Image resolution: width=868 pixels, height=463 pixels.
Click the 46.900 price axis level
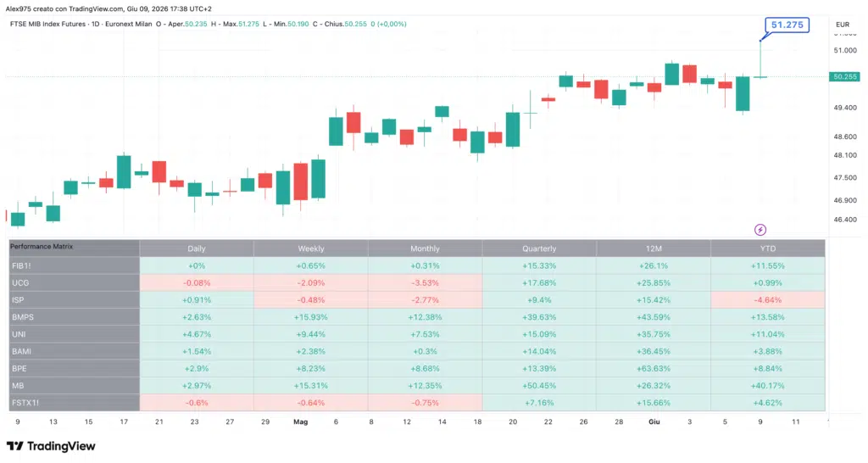845,200
